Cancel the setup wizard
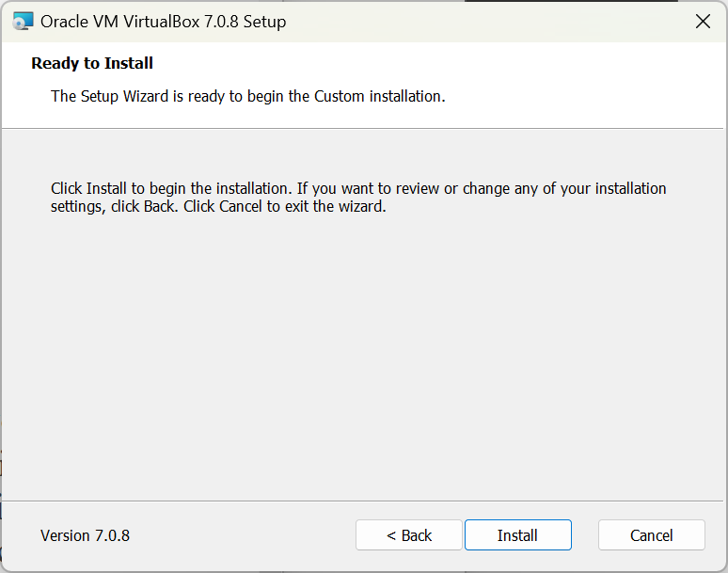This screenshot has width=728, height=573. coord(651,535)
